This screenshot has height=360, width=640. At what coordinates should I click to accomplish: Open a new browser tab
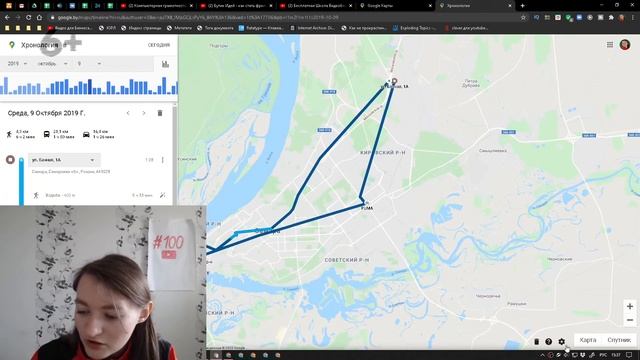click(x=522, y=6)
